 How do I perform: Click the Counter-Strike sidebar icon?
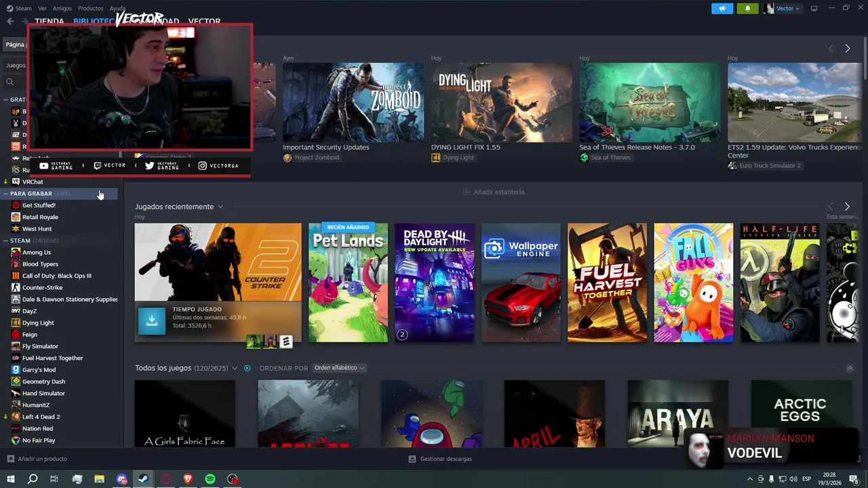pos(16,287)
